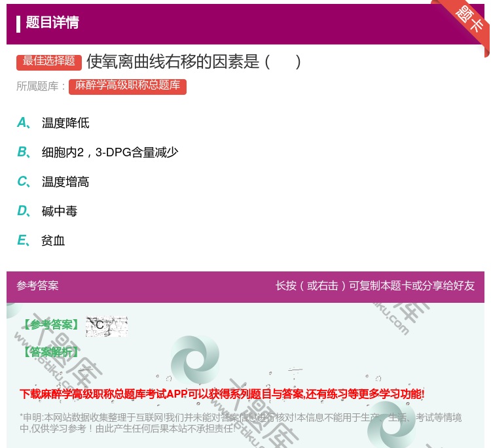Select option E 贫血
491x448 pixels.
click(x=41, y=241)
